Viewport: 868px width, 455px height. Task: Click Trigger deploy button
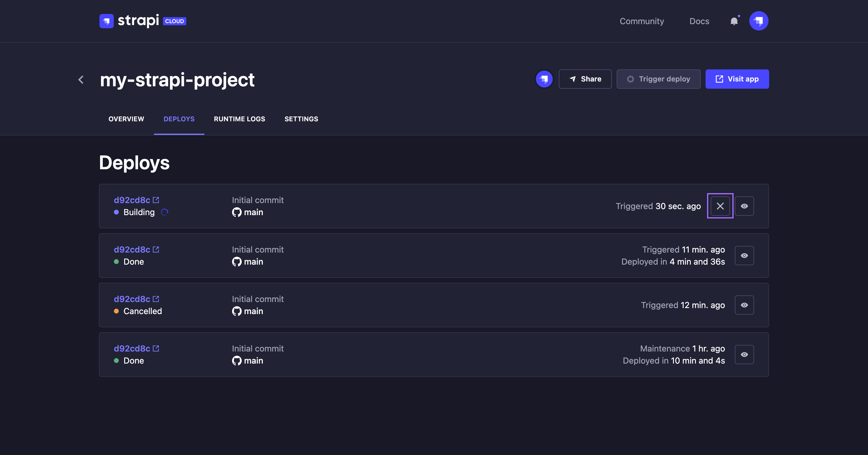point(659,79)
